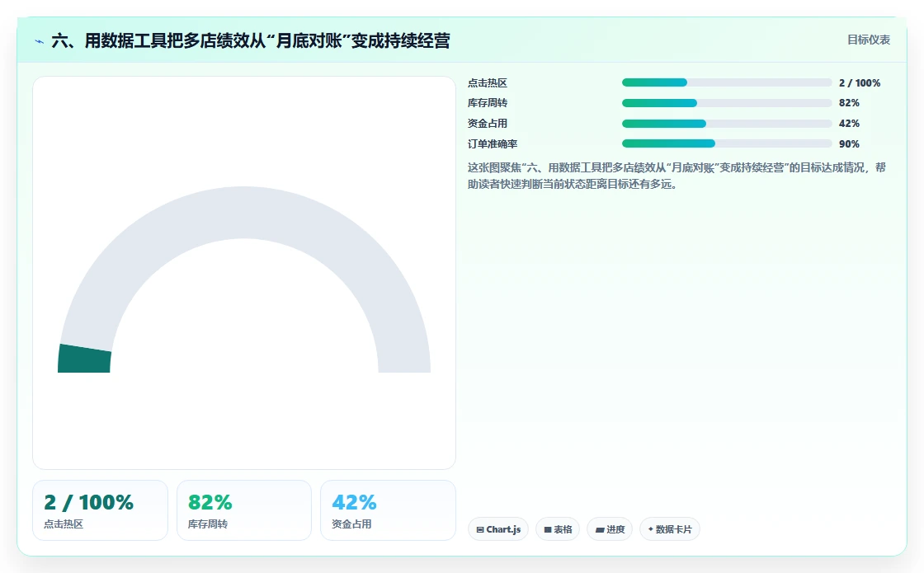924x573 pixels.
Task: Click the 2 / 100% value in progress list
Action: point(860,83)
